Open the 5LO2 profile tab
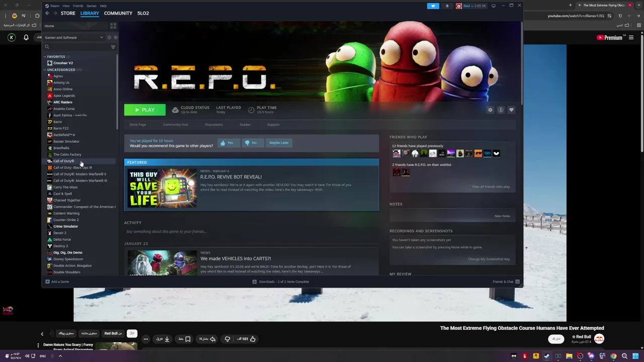 pos(143,13)
